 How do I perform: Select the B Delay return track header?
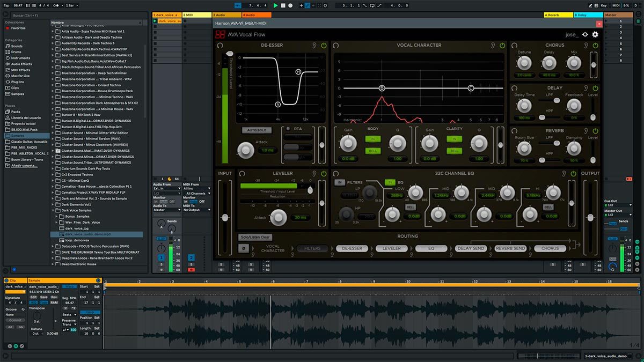point(588,15)
